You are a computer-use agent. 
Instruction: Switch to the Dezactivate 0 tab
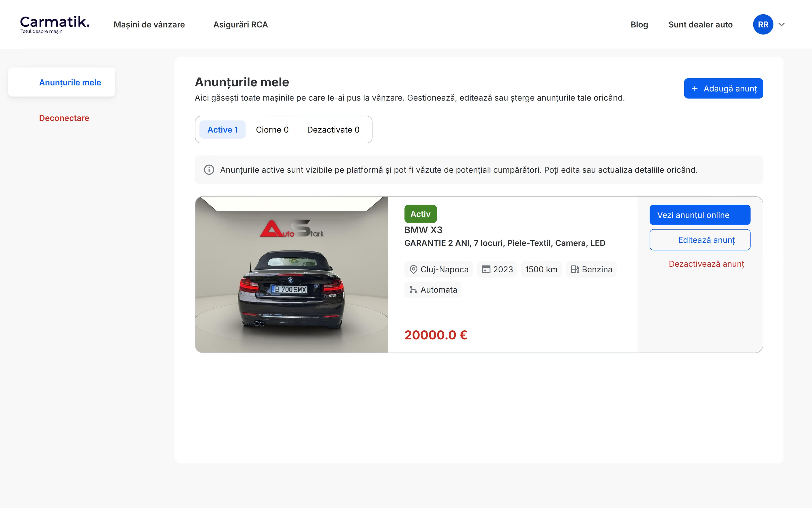(333, 130)
